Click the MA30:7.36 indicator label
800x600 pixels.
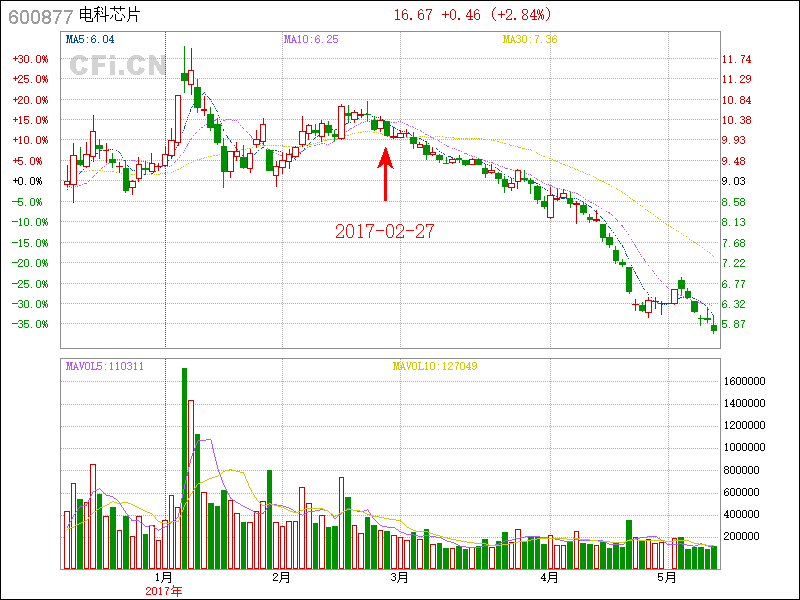pyautogui.click(x=529, y=39)
